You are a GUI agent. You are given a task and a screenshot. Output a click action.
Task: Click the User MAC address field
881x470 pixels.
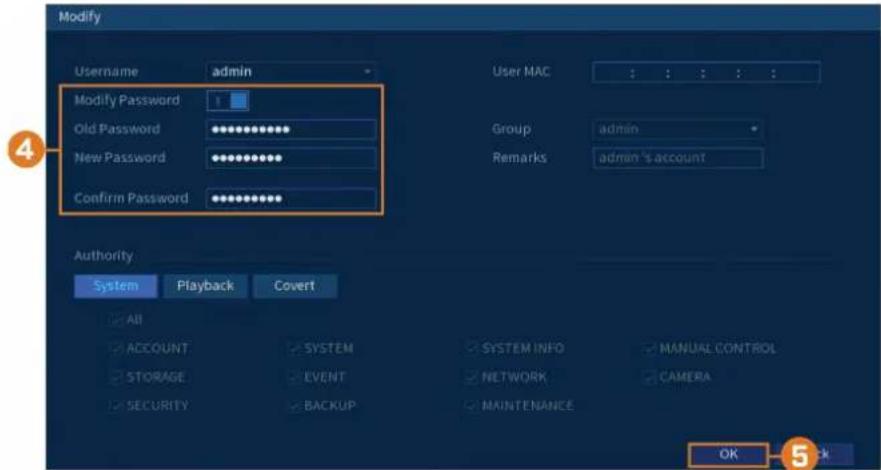(706, 72)
